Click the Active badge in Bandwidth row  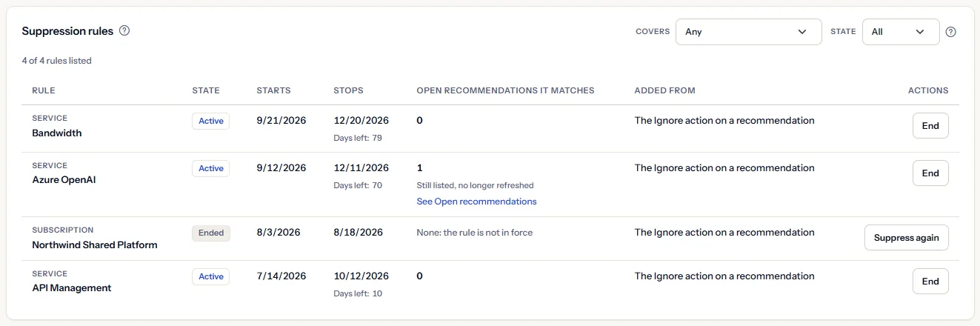(210, 122)
